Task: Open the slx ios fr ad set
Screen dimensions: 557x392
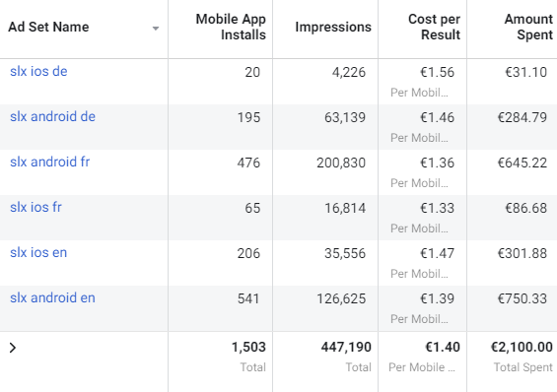Action: click(x=35, y=207)
